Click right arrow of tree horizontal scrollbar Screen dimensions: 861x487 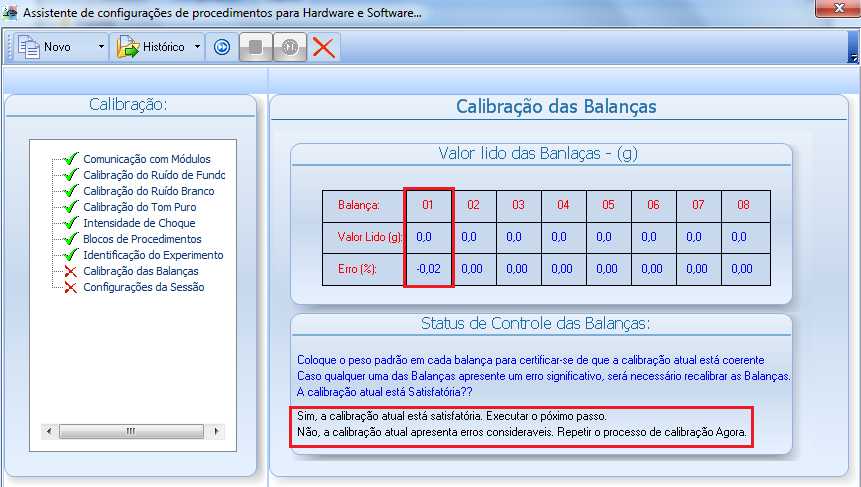(x=216, y=431)
